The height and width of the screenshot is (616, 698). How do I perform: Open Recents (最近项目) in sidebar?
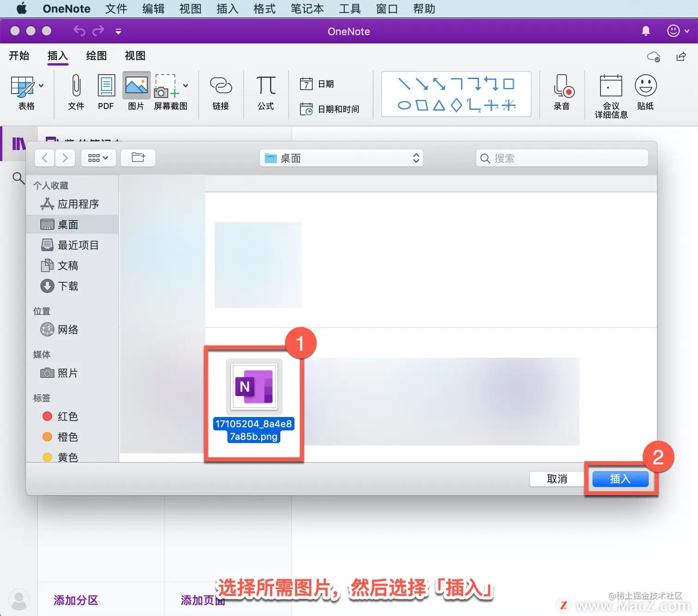(x=72, y=245)
